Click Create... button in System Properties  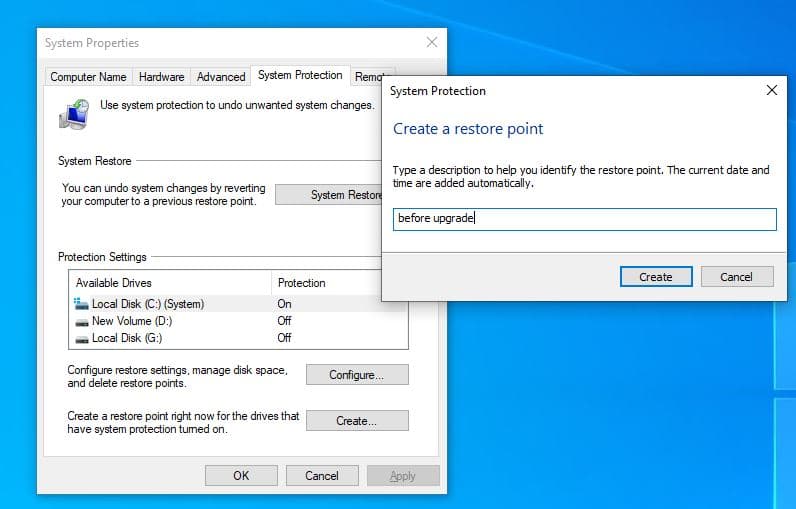pyautogui.click(x=357, y=421)
